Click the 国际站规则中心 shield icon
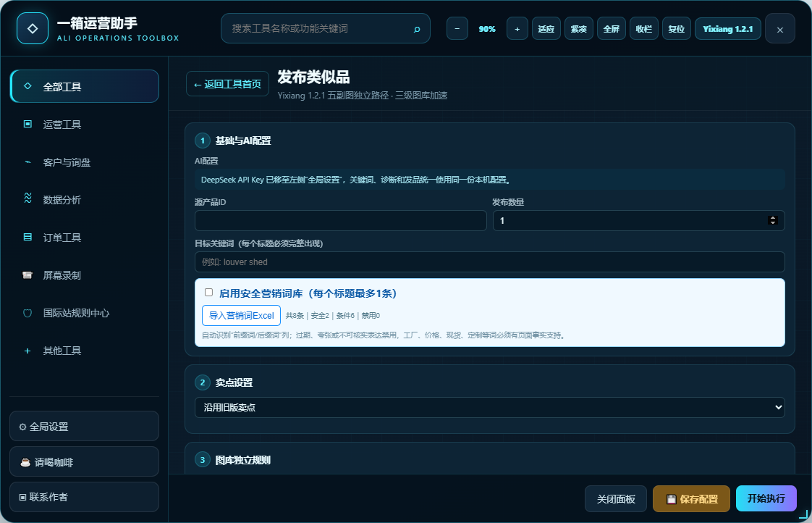The image size is (812, 523). (28, 312)
